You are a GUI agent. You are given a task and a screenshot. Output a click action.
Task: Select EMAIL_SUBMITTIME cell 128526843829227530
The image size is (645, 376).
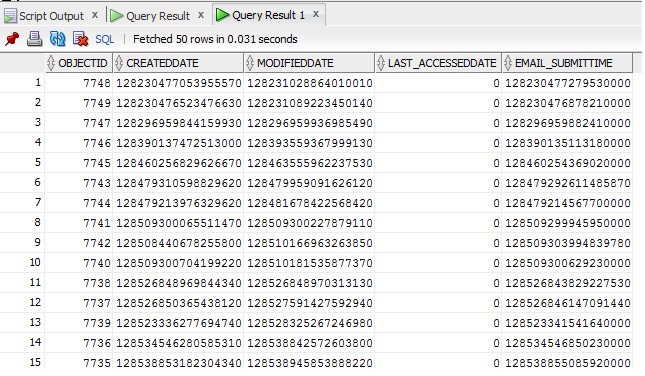coord(568,283)
